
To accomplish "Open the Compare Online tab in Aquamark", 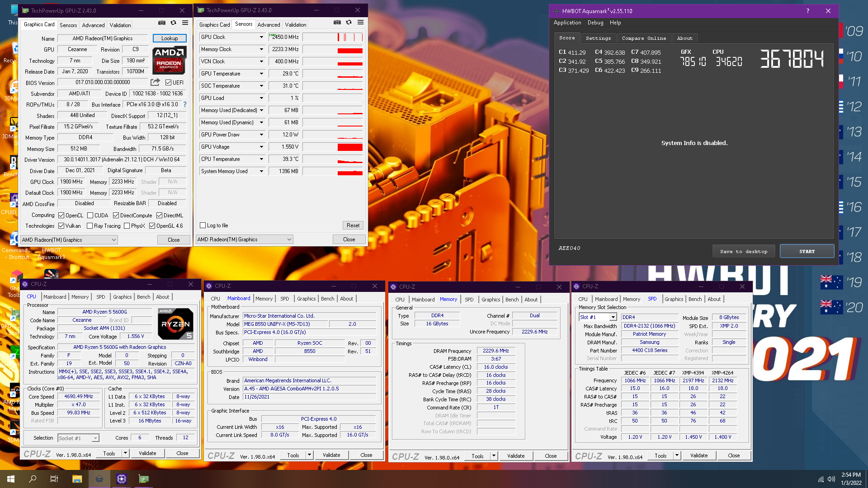I will point(644,38).
